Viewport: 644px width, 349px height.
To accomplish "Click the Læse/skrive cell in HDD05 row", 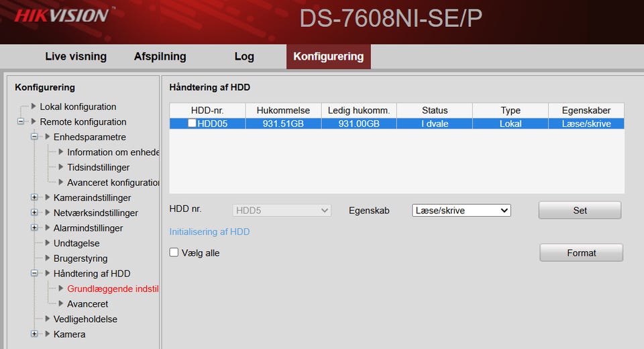I will point(586,123).
